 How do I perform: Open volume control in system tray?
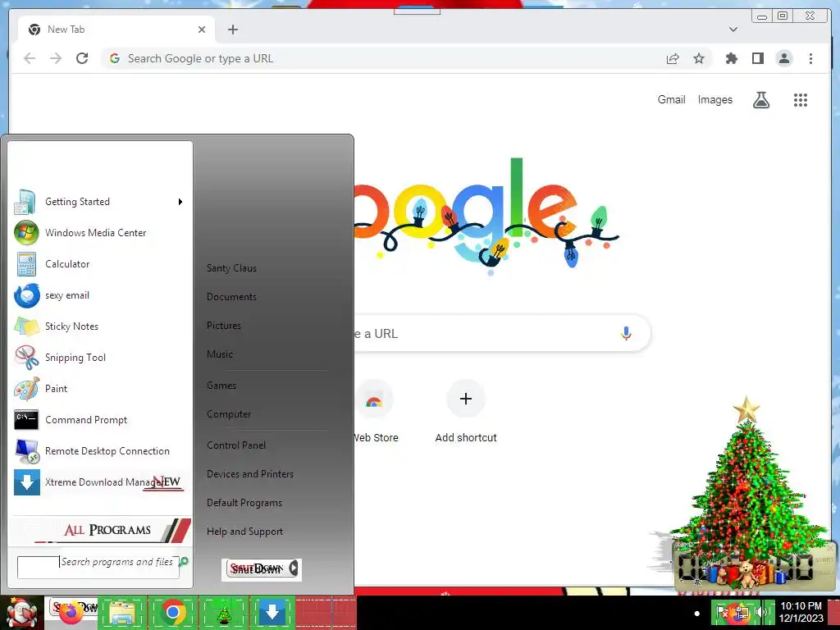pos(760,612)
